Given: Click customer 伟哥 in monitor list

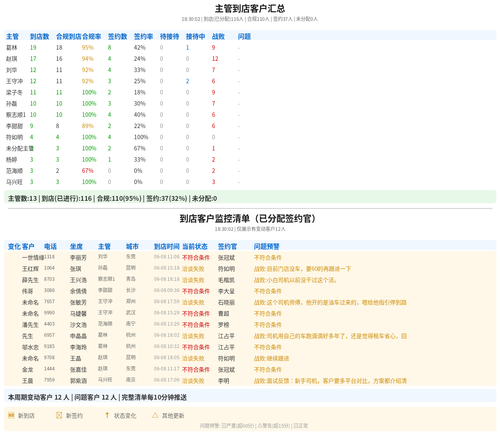Looking at the screenshot, I should click(x=28, y=291).
